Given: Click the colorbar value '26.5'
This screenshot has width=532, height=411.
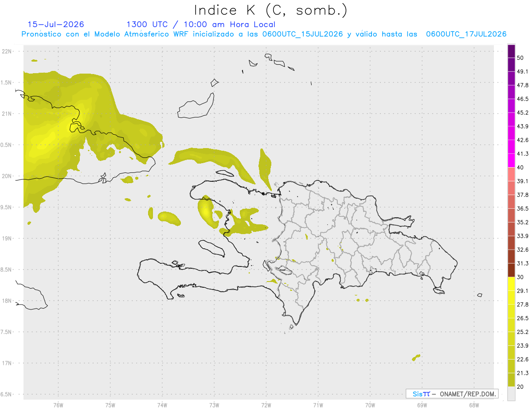Looking at the screenshot, I should pyautogui.click(x=523, y=318).
